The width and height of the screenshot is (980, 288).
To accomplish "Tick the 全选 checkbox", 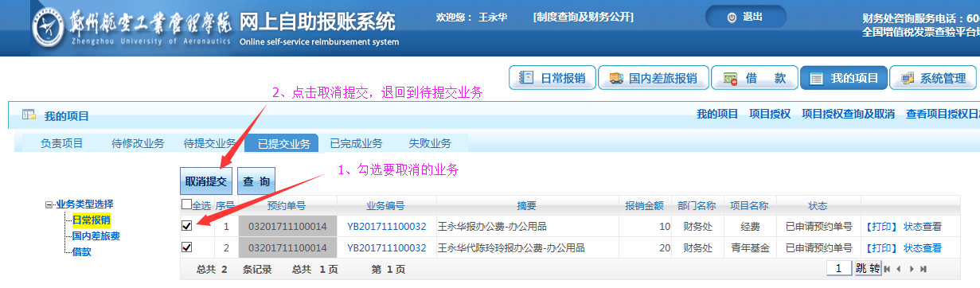I will [x=186, y=205].
